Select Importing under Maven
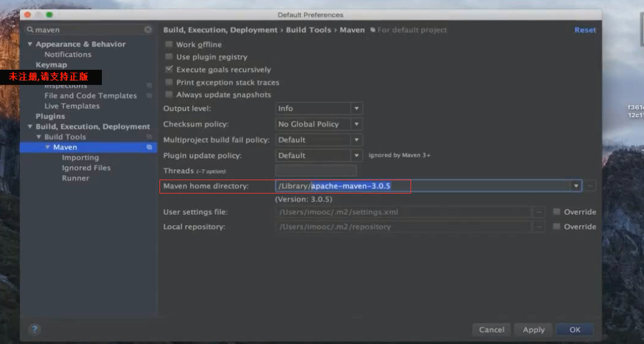 point(81,157)
